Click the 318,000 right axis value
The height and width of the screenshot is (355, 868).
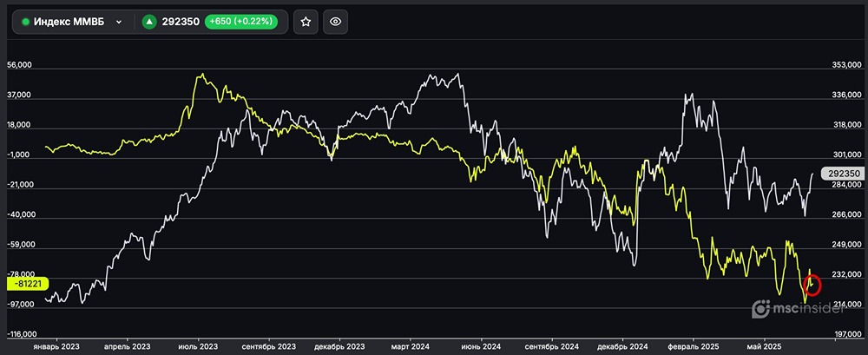point(847,126)
